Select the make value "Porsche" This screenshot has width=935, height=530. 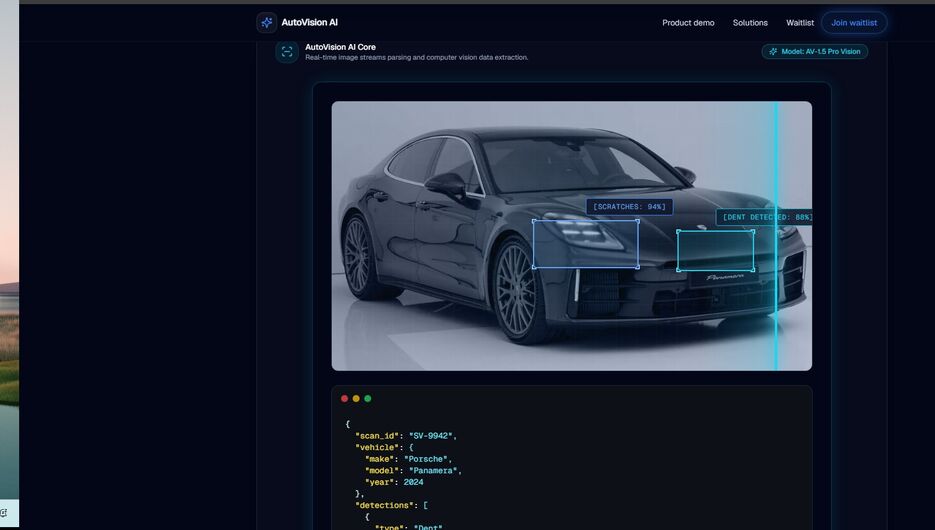[x=426, y=459]
